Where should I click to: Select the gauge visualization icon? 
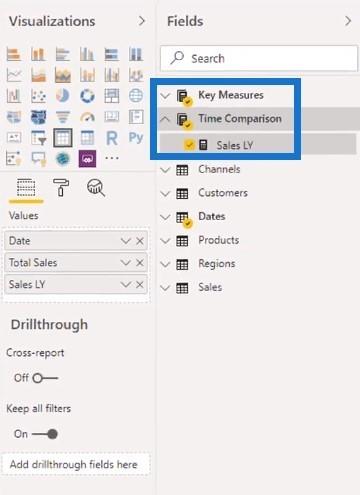[x=87, y=117]
